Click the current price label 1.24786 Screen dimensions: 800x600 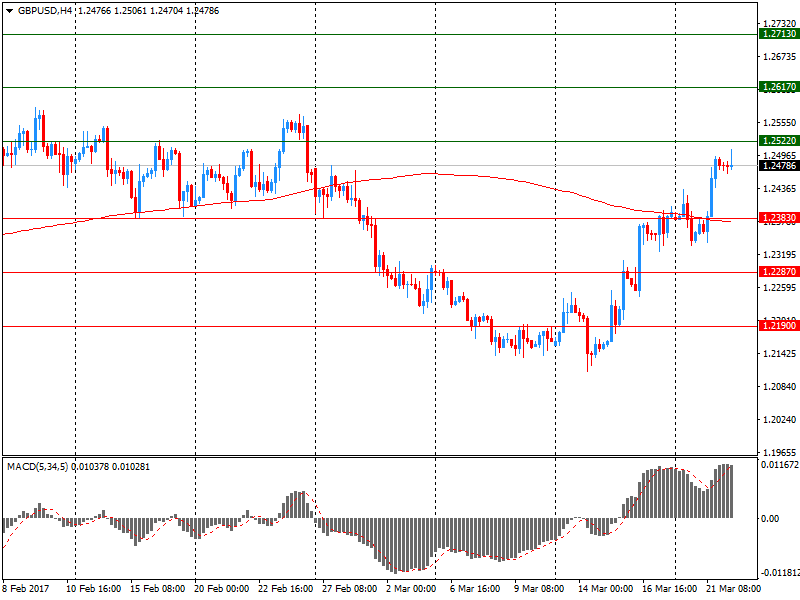coord(779,166)
